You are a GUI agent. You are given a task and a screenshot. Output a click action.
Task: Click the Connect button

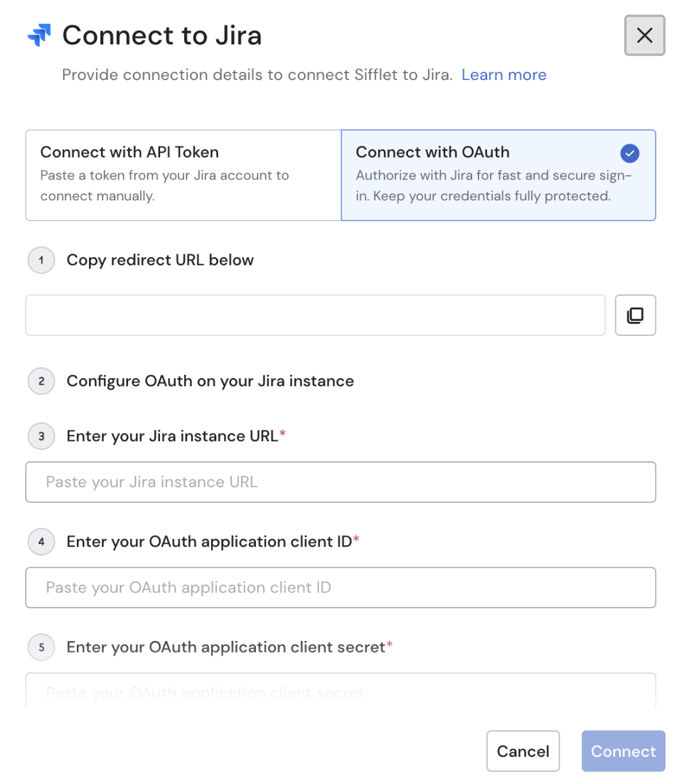[623, 751]
